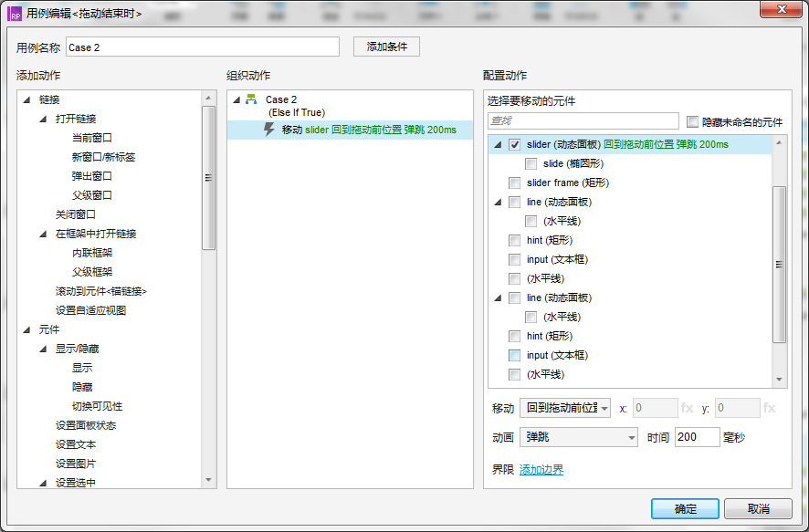Screen dimensions: 809x532
Task: Click the fx icon next to the x field
Action: 688,408
